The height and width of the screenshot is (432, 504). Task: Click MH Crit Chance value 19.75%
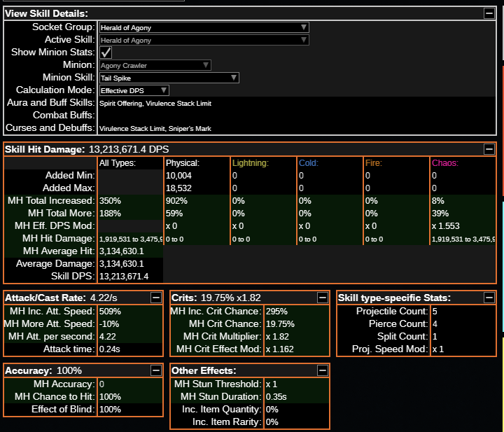pos(280,324)
